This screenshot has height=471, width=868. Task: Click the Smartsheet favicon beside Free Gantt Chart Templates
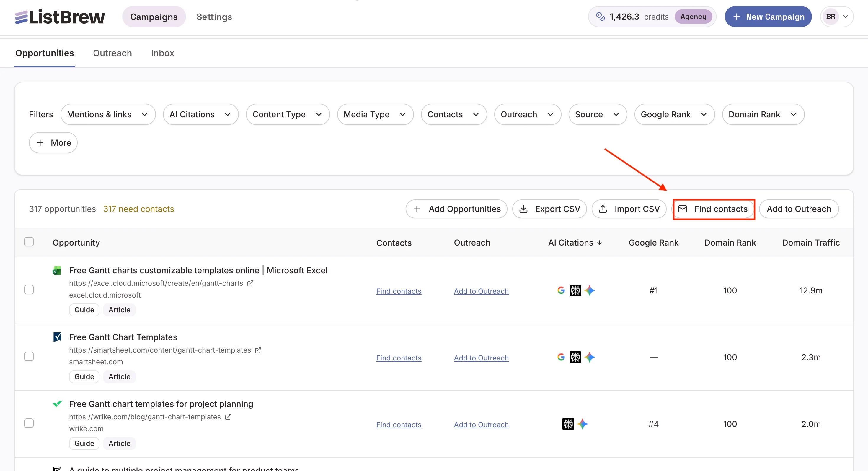coord(57,337)
